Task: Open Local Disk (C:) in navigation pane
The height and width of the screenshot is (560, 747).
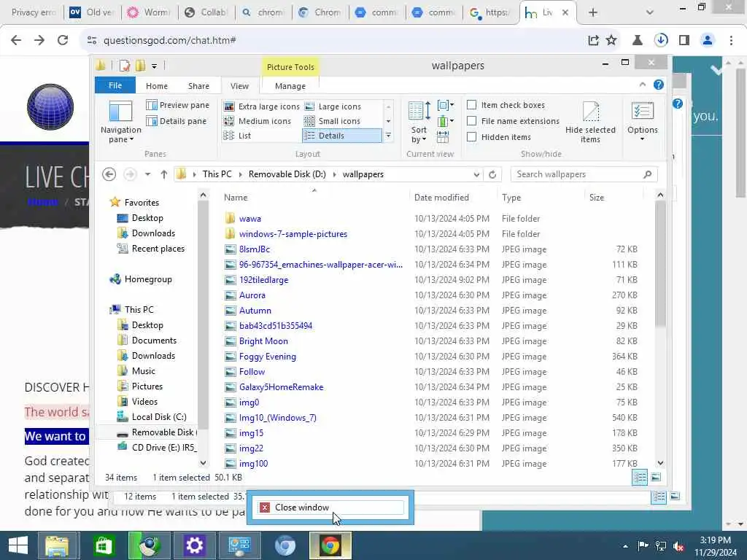Action: [158, 417]
